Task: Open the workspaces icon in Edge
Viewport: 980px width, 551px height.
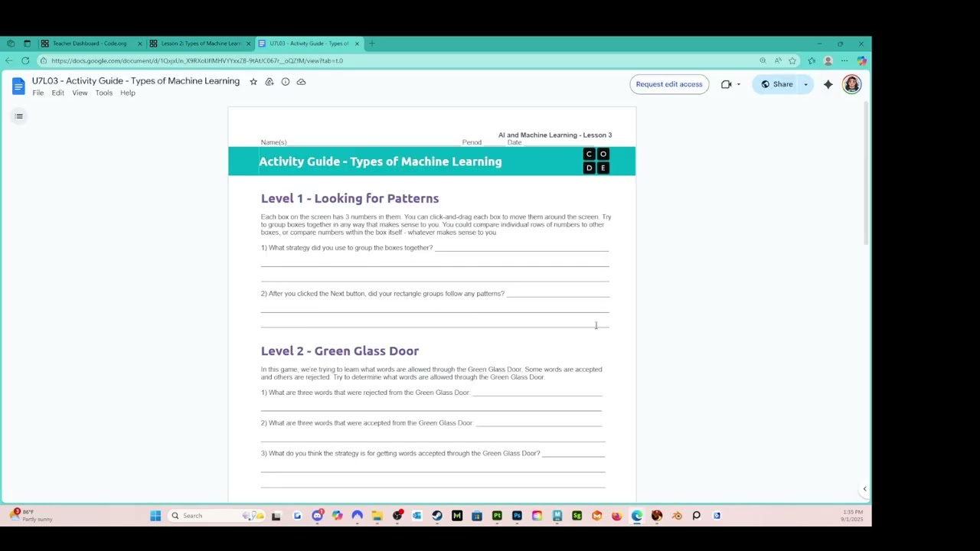Action: (x=10, y=44)
